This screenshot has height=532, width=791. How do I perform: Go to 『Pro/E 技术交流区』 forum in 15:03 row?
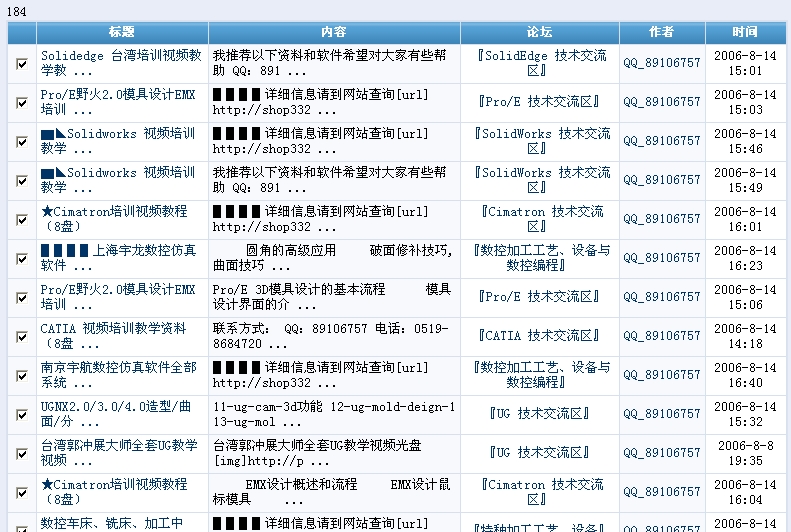[x=539, y=102]
